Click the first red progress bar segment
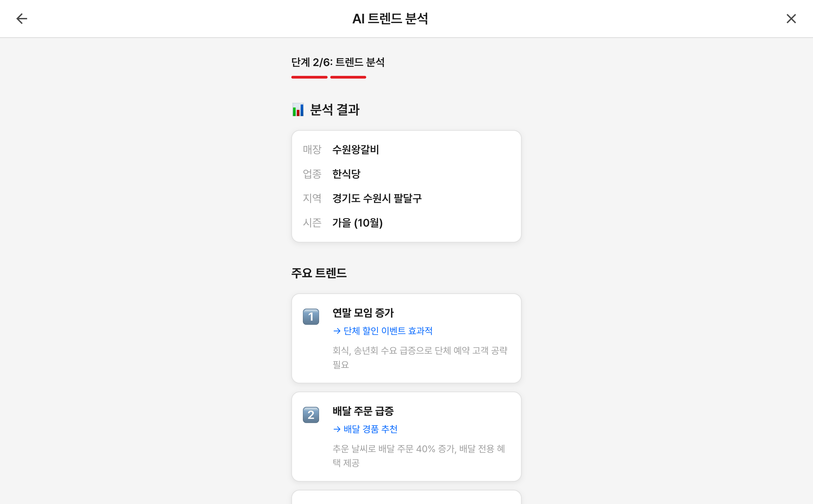Viewport: 813px width, 504px height. pos(309,77)
